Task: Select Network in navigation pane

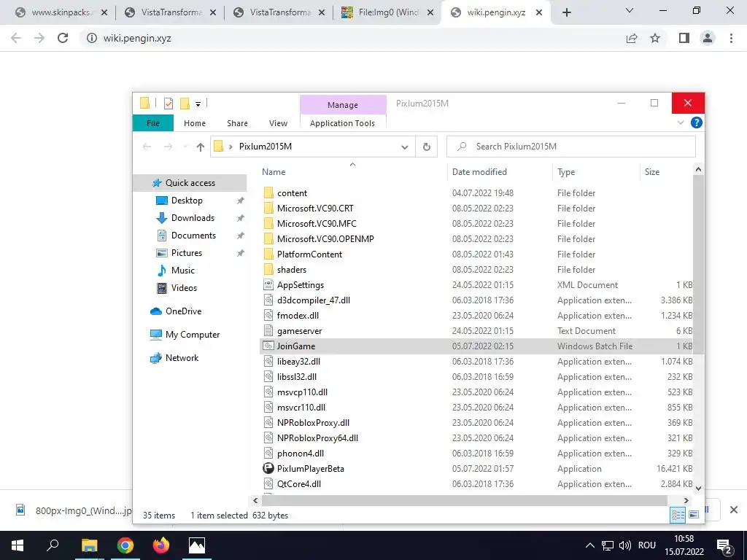Action: pyautogui.click(x=182, y=358)
